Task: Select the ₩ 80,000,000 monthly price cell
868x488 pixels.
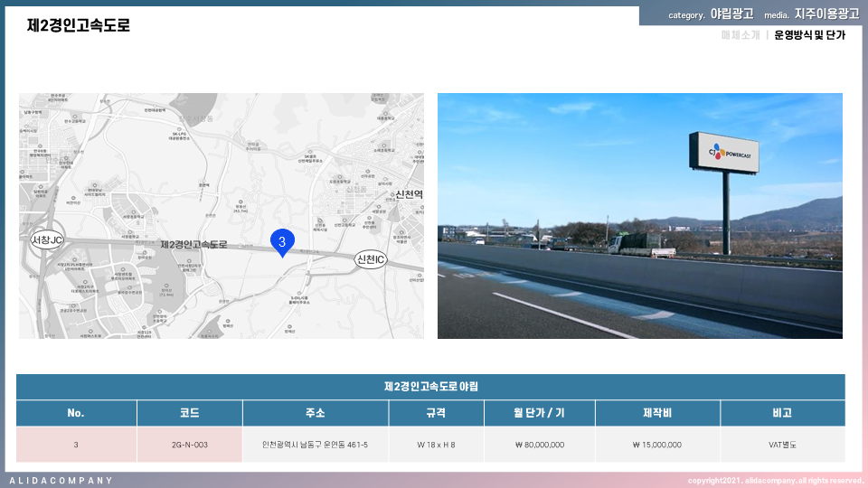Action: pos(540,445)
